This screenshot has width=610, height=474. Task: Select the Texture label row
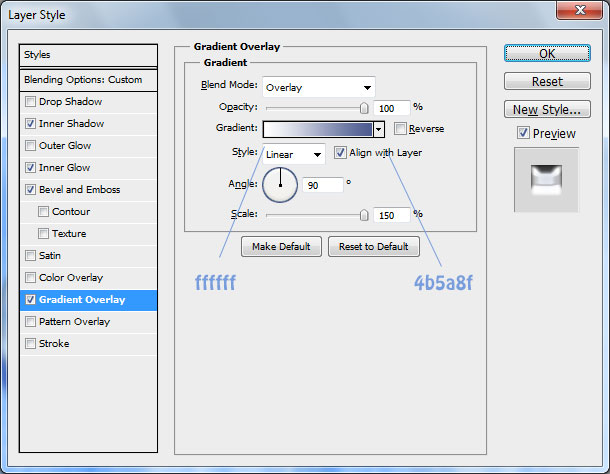pyautogui.click(x=88, y=234)
